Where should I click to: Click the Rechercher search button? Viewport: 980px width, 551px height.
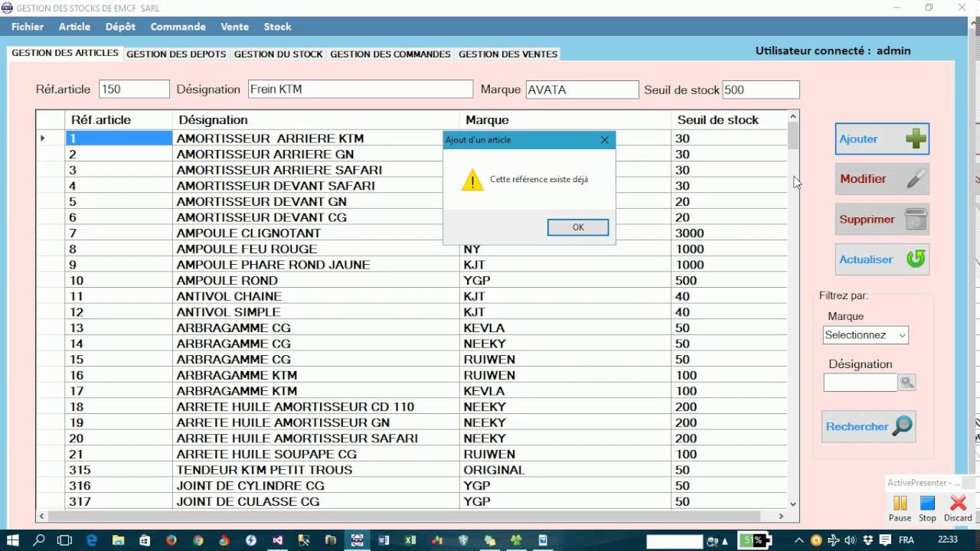pyautogui.click(x=868, y=426)
